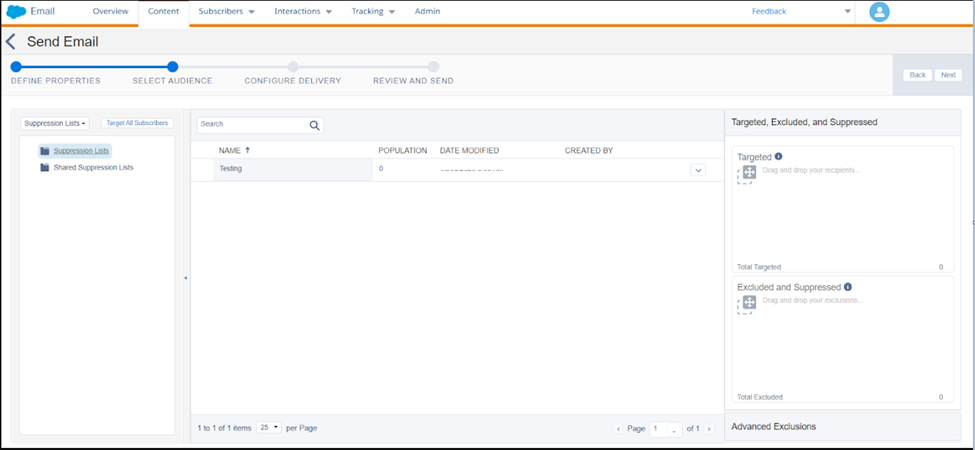Sort the list by Name column

click(234, 150)
